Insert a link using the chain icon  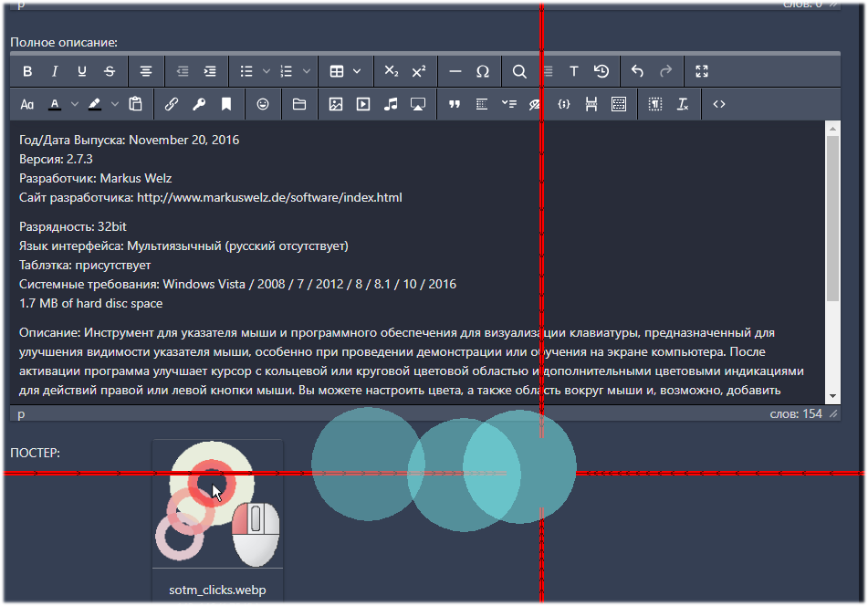click(x=171, y=105)
